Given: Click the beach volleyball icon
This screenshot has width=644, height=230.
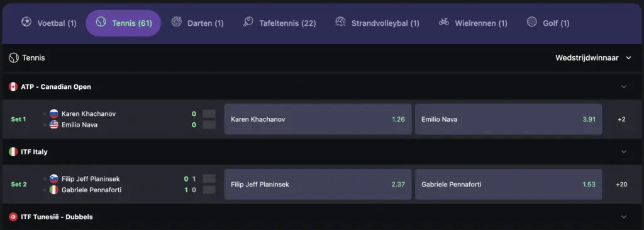Looking at the screenshot, I should [340, 22].
